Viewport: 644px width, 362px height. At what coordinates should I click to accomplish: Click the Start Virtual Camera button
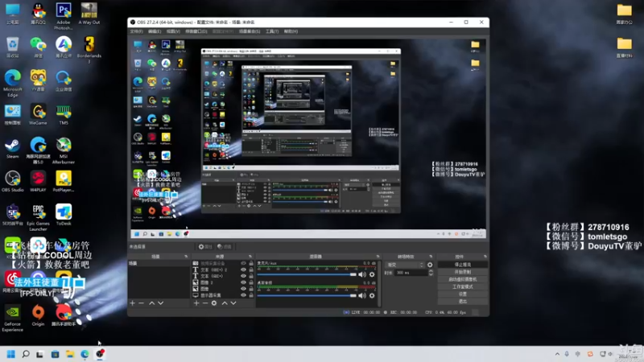(462, 279)
